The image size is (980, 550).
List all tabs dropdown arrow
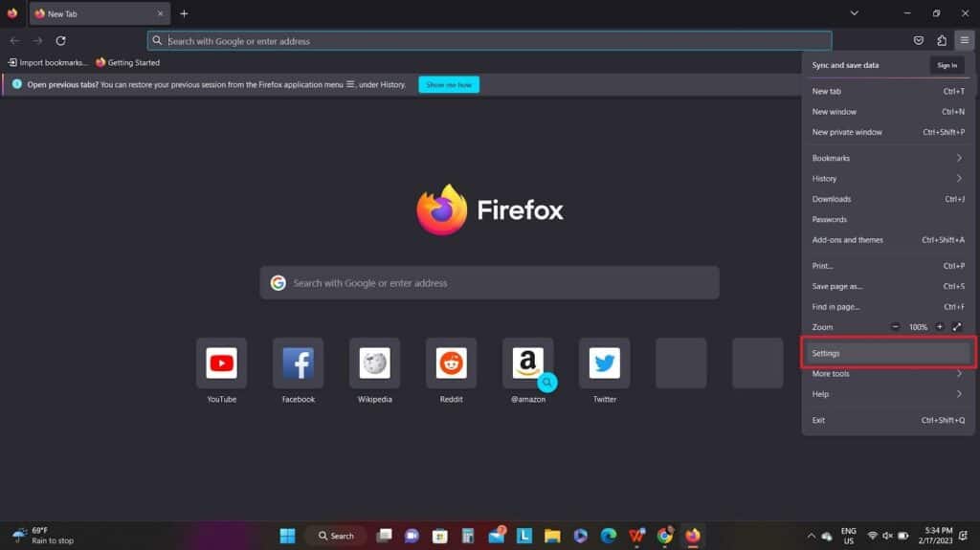854,13
